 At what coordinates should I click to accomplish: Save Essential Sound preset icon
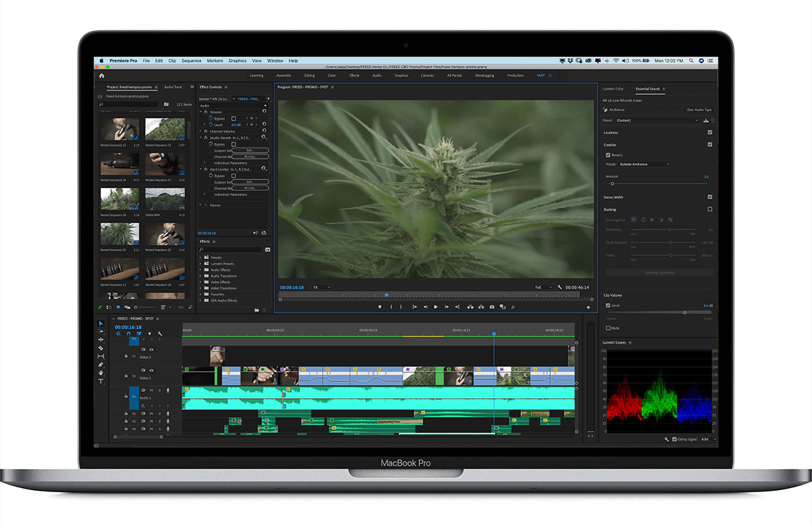click(706, 120)
